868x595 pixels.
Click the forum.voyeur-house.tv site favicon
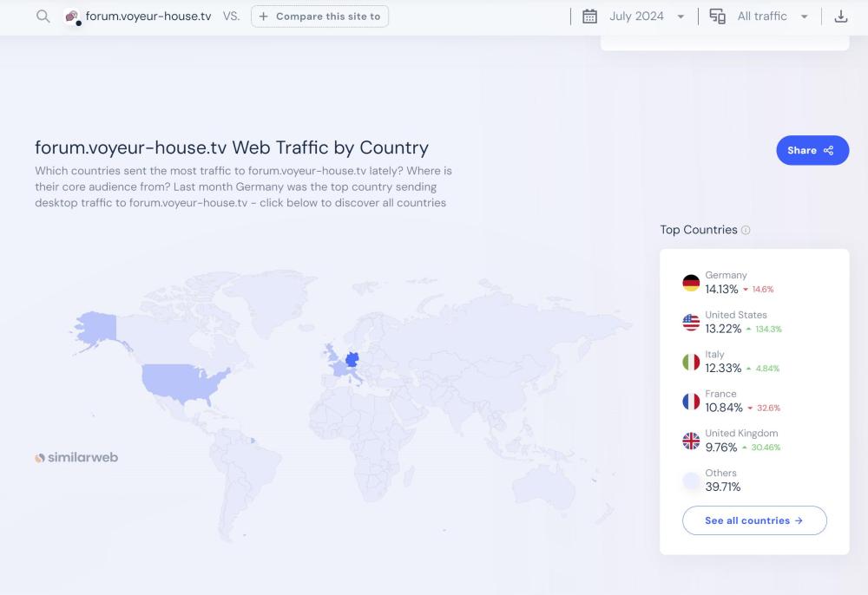pos(72,16)
